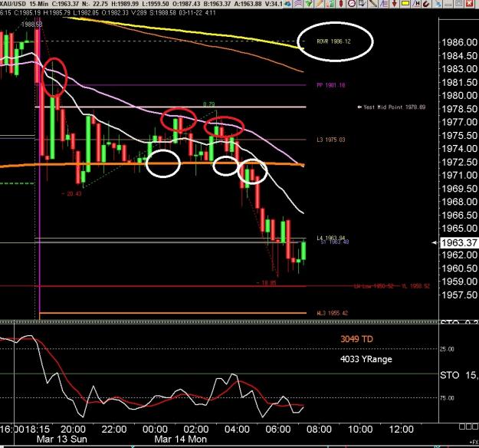Select the diagonal line drawing tool
Screen dimensions: 479x448
pos(373,3)
